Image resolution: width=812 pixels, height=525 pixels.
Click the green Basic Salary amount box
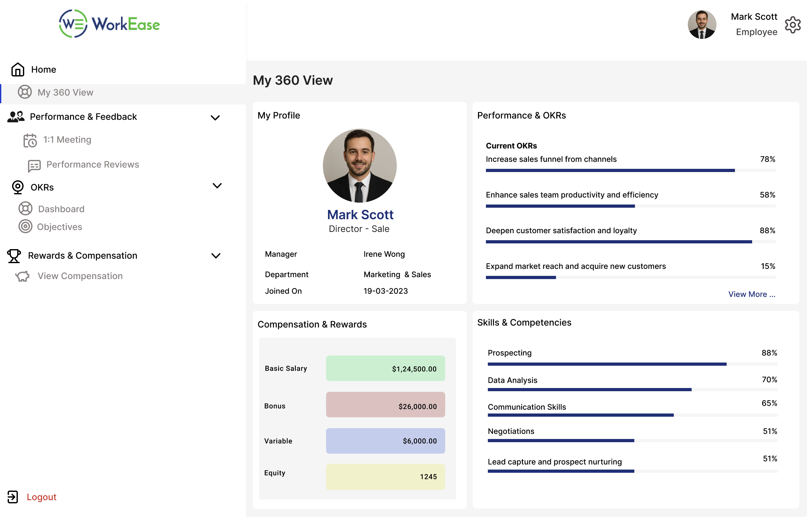pyautogui.click(x=385, y=369)
